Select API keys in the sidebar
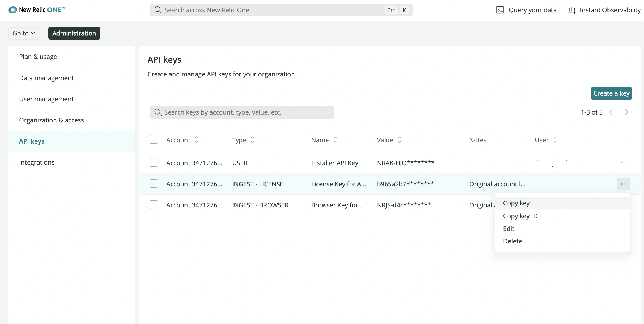 pyautogui.click(x=72, y=141)
